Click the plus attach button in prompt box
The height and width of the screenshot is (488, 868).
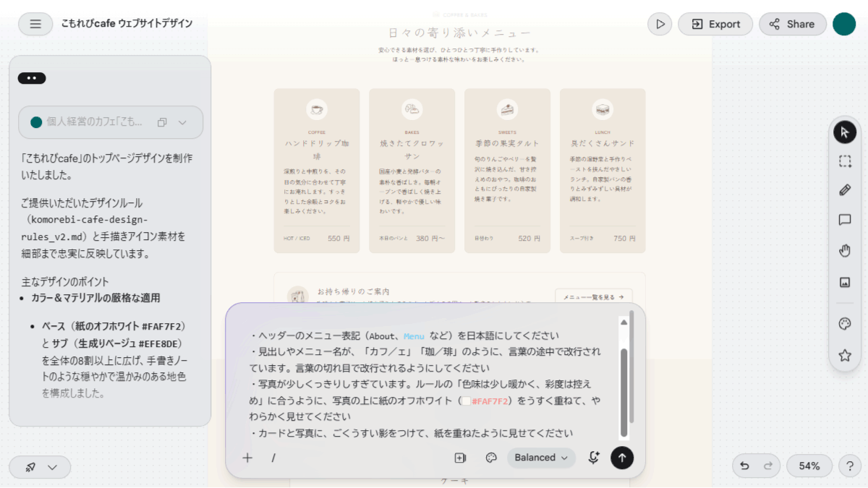(x=247, y=458)
